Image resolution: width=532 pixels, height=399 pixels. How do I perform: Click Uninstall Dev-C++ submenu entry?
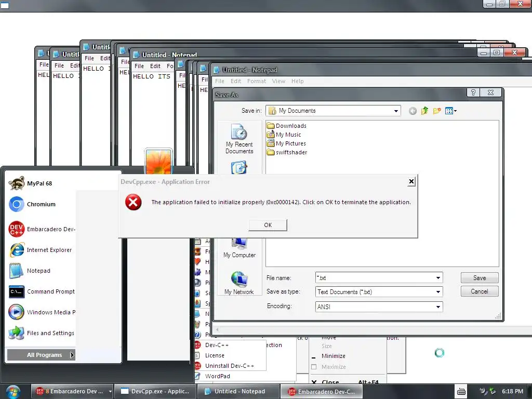point(230,366)
